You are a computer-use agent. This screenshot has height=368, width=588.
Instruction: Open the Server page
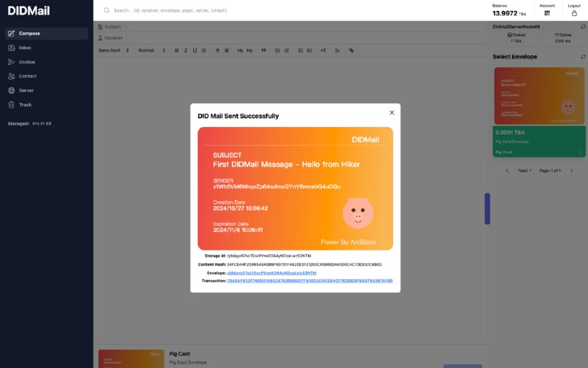tap(47, 91)
